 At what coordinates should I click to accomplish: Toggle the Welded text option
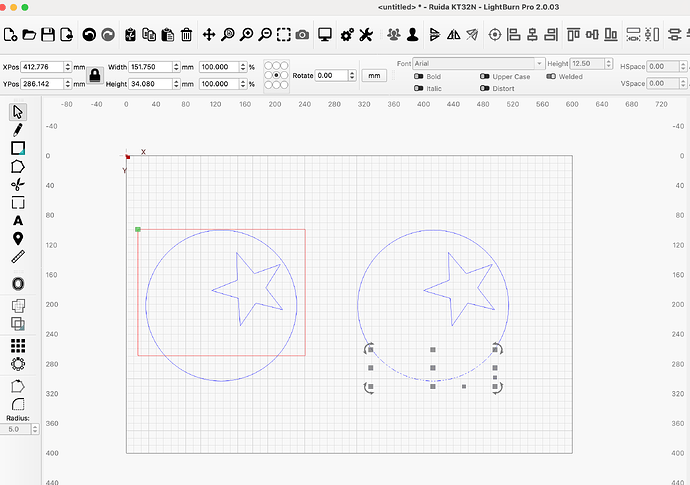[551, 76]
